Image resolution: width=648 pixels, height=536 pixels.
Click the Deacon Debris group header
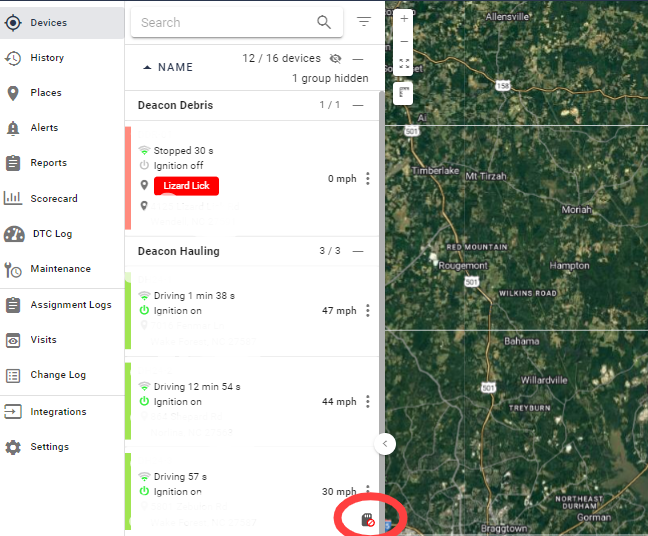(x=252, y=105)
